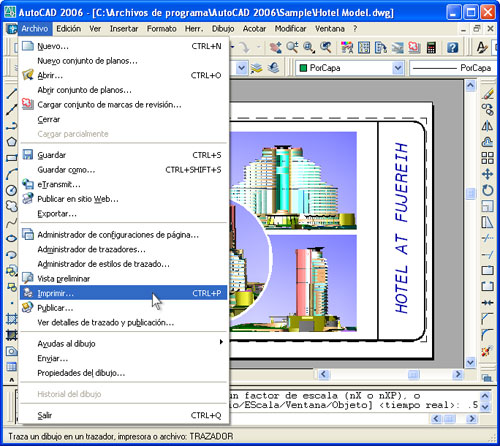Image resolution: width=500 pixels, height=446 pixels.
Task: Select the Array tool
Action: [x=487, y=158]
